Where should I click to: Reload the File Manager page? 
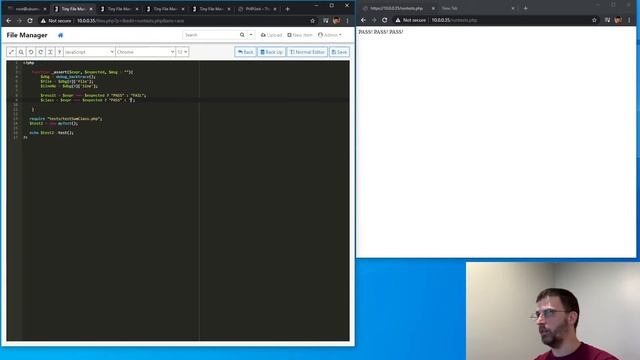[30, 20]
